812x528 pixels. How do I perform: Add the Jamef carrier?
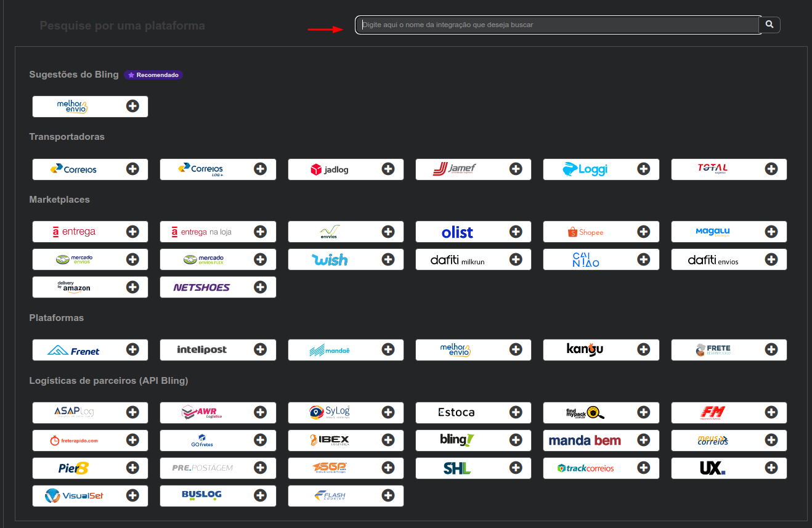(x=516, y=169)
